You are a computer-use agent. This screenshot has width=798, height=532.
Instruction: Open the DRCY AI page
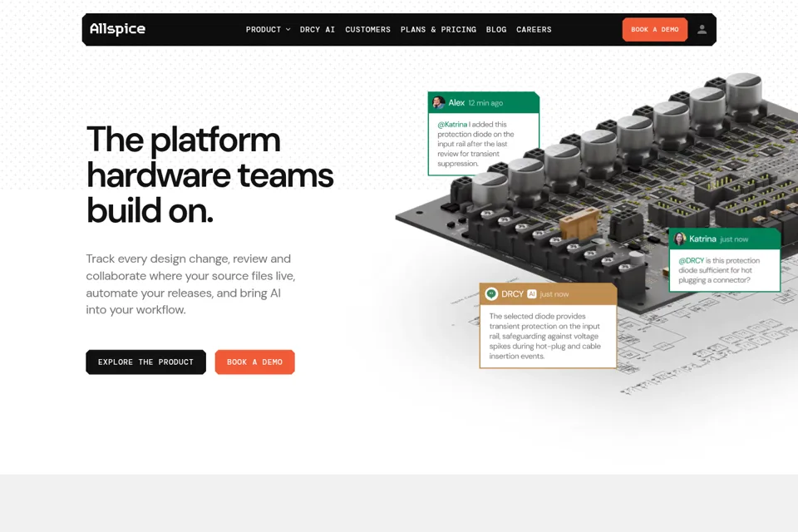(x=318, y=30)
